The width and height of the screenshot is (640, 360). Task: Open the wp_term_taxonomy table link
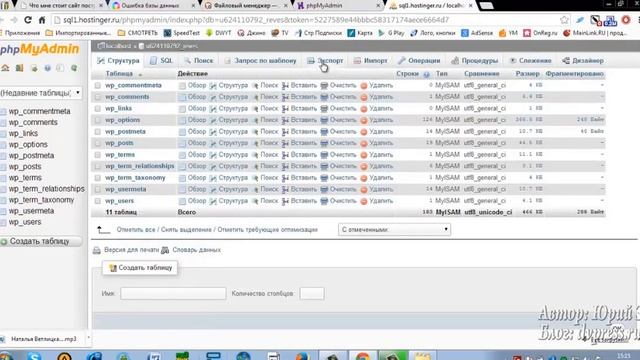click(135, 178)
